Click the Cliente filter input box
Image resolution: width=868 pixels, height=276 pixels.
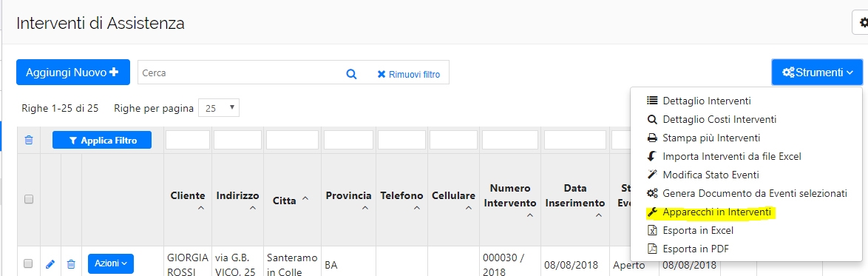188,140
